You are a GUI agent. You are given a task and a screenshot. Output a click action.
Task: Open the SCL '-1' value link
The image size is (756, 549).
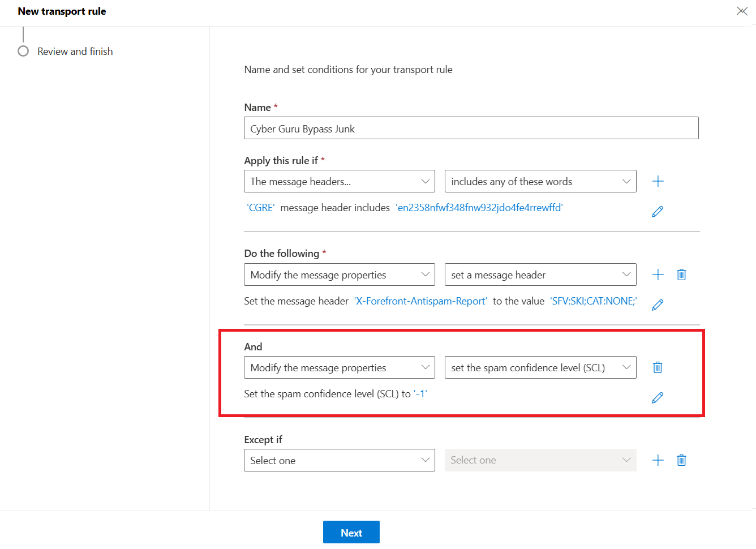tap(420, 394)
